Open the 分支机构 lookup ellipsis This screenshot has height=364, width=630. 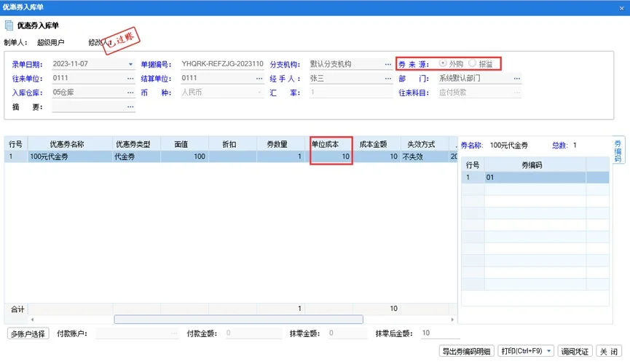387,64
